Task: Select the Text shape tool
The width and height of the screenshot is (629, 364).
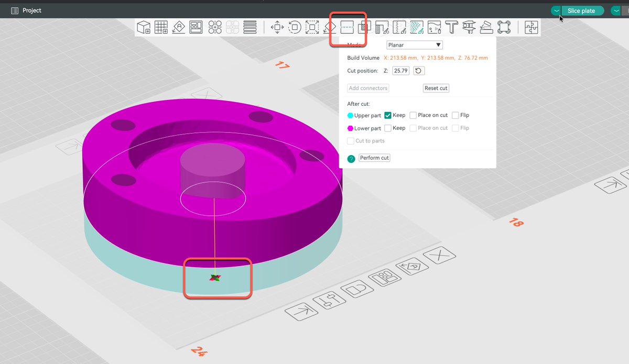Action: coord(451,27)
